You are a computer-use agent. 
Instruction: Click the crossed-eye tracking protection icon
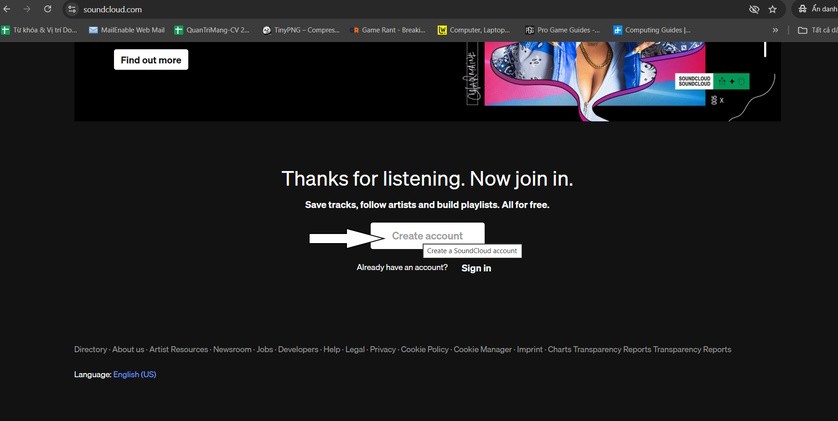pyautogui.click(x=754, y=9)
